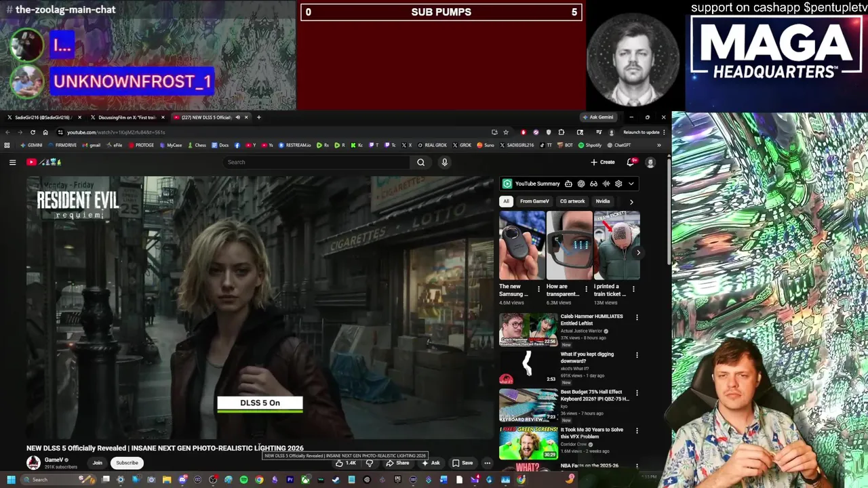Open the Spotify bookmark
This screenshot has height=488, width=868.
click(590, 145)
